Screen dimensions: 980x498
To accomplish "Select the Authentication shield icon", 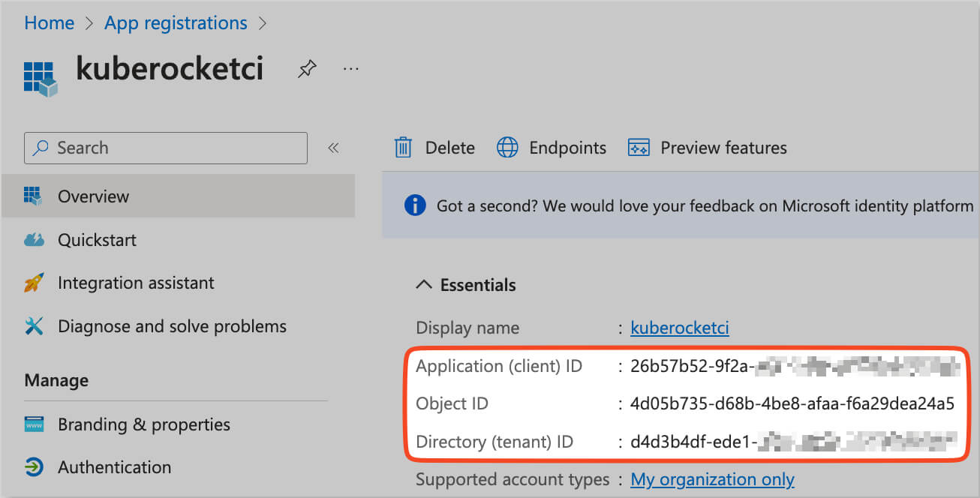I will pyautogui.click(x=35, y=466).
